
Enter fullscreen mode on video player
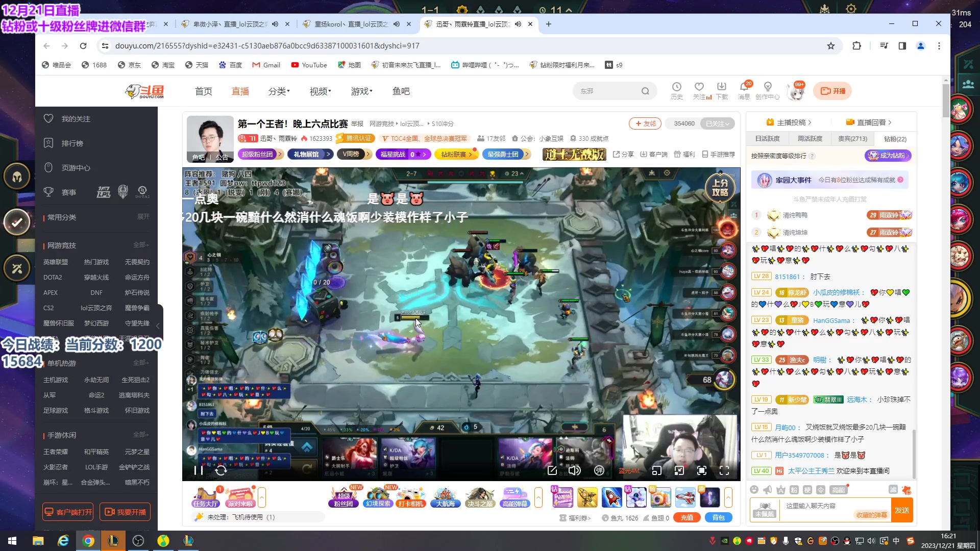tap(724, 470)
